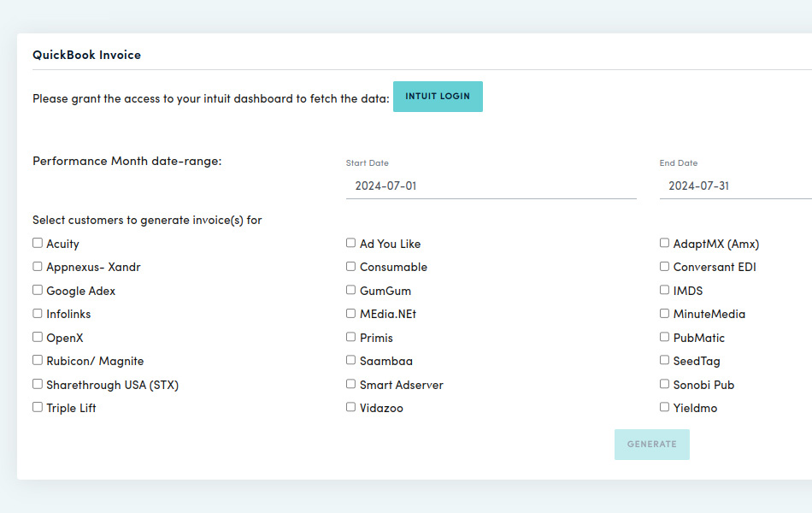Screen dimensions: 812x513
Task: Tick the IMDS checkbox
Action: click(x=664, y=290)
